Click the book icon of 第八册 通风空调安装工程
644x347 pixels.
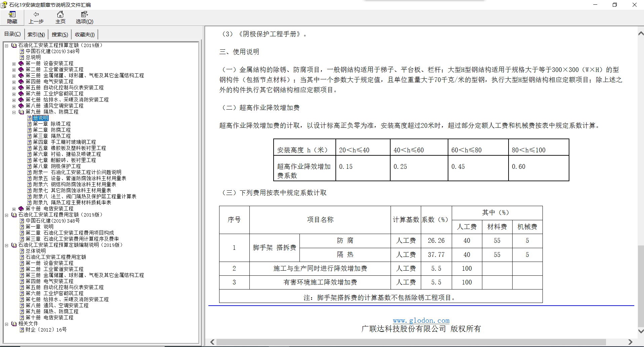click(22, 106)
